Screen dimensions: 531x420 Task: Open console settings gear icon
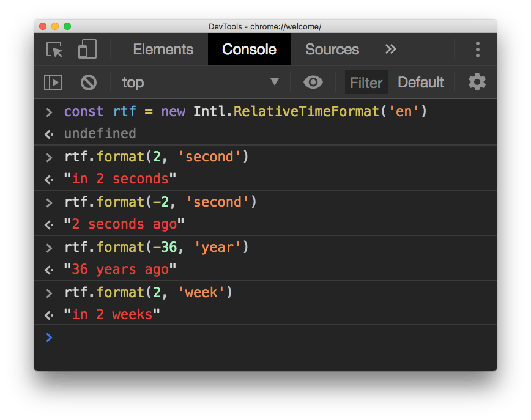(477, 83)
